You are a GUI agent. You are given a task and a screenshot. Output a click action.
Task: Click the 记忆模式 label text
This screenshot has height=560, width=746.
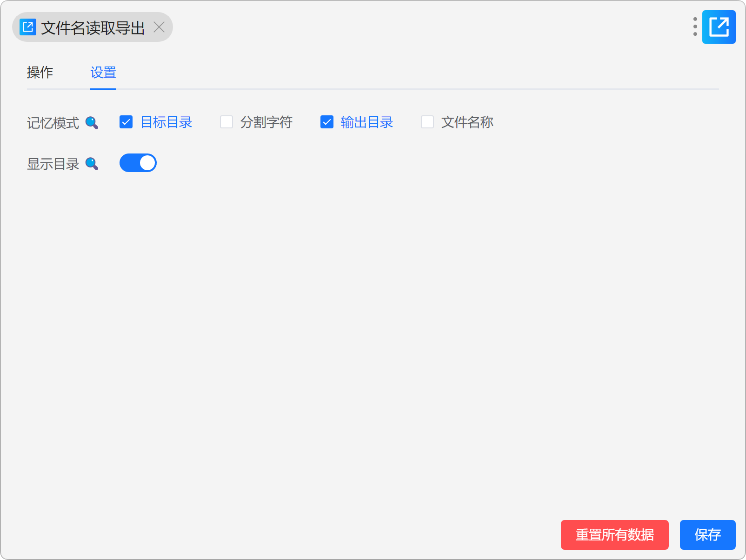[53, 123]
